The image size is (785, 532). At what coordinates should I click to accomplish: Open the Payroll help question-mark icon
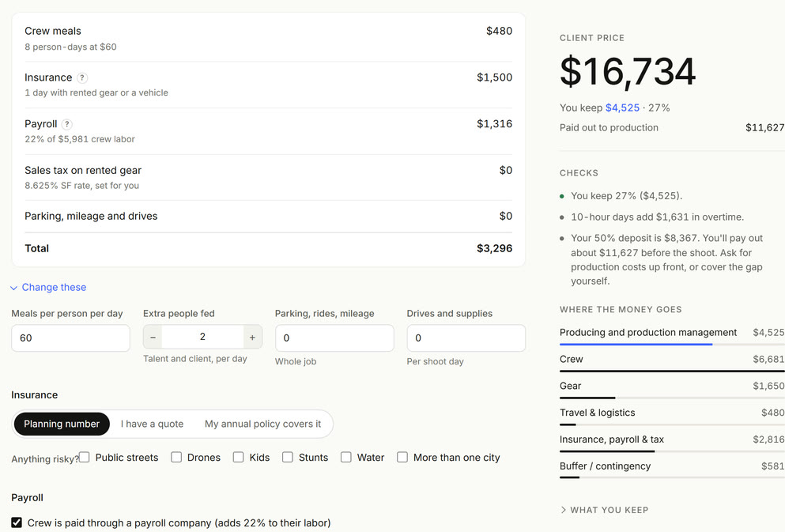[x=66, y=124]
